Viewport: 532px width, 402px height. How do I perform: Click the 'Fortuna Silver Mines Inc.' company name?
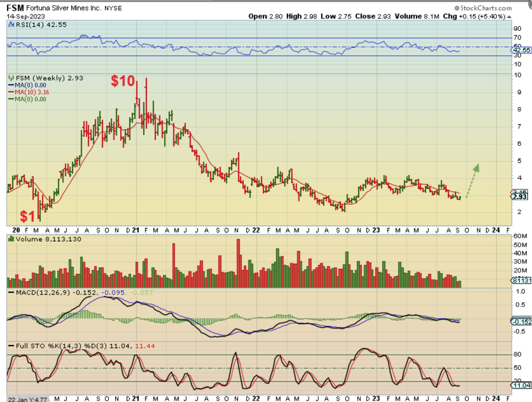tap(64, 8)
